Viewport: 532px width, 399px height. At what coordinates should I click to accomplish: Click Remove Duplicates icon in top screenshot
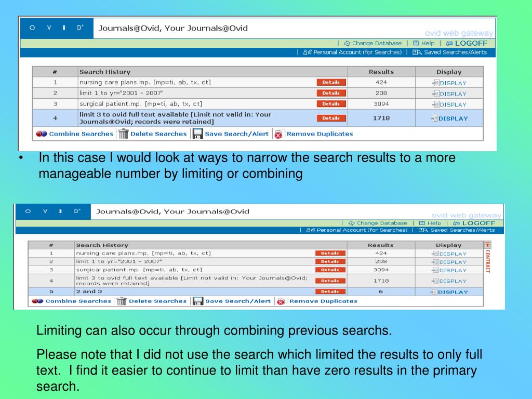(279, 135)
